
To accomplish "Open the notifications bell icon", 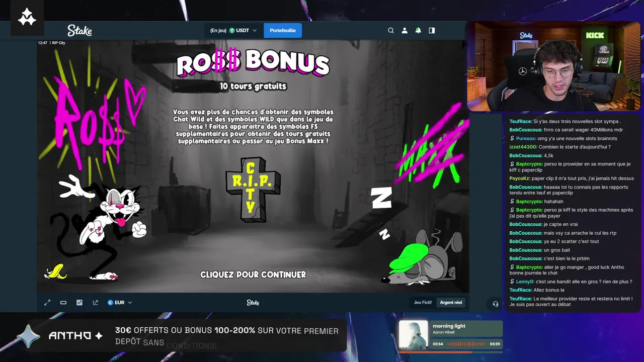I will (x=418, y=31).
